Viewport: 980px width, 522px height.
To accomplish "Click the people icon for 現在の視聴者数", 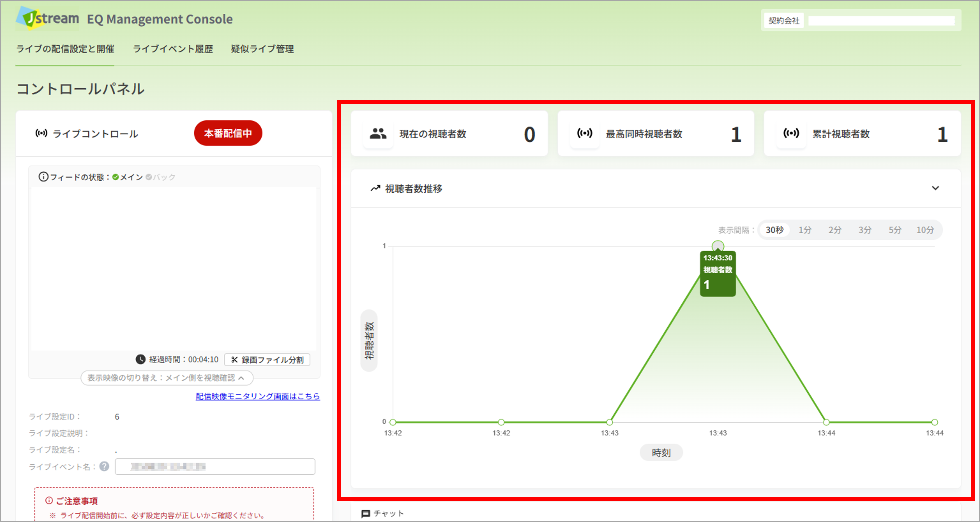I will coord(378,133).
